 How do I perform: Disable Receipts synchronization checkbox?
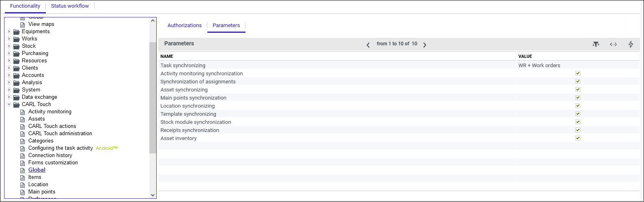[578, 130]
